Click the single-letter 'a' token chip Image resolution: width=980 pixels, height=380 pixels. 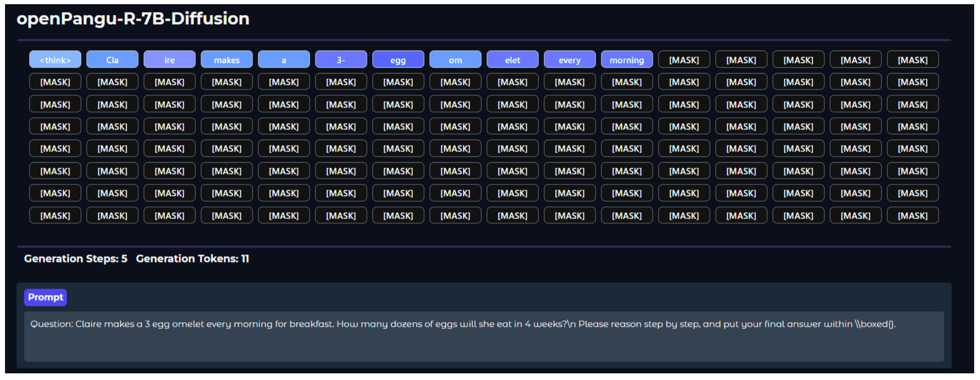click(x=284, y=60)
